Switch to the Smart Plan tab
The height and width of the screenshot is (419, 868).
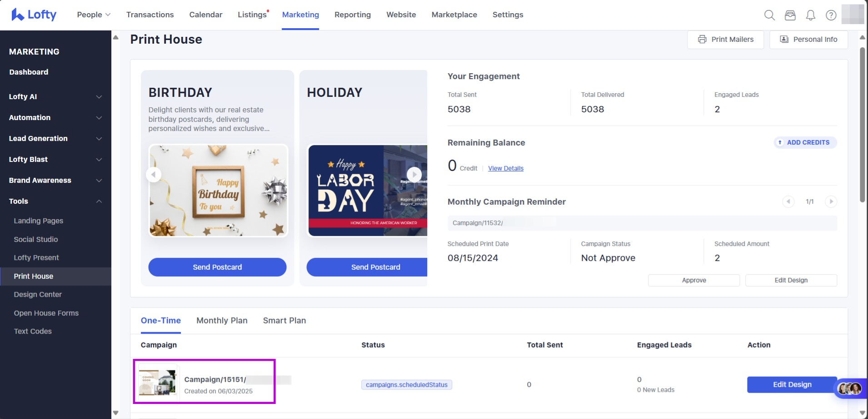click(284, 320)
